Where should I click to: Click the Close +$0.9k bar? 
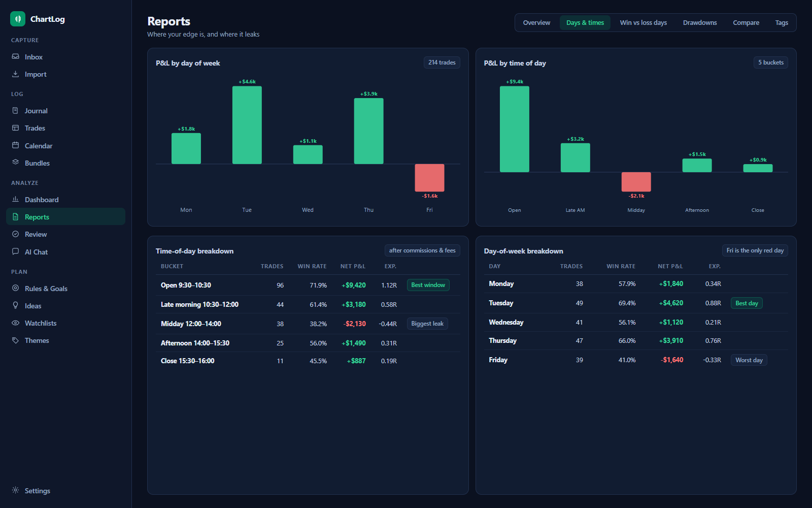[758, 168]
